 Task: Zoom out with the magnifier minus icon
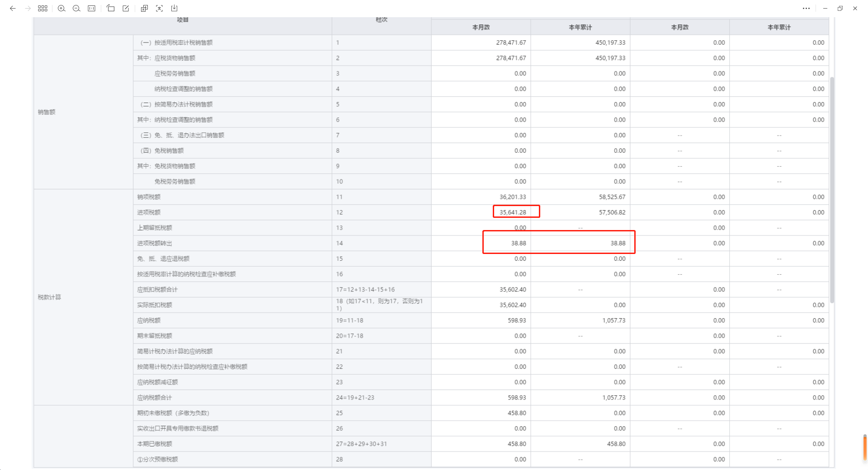[76, 8]
